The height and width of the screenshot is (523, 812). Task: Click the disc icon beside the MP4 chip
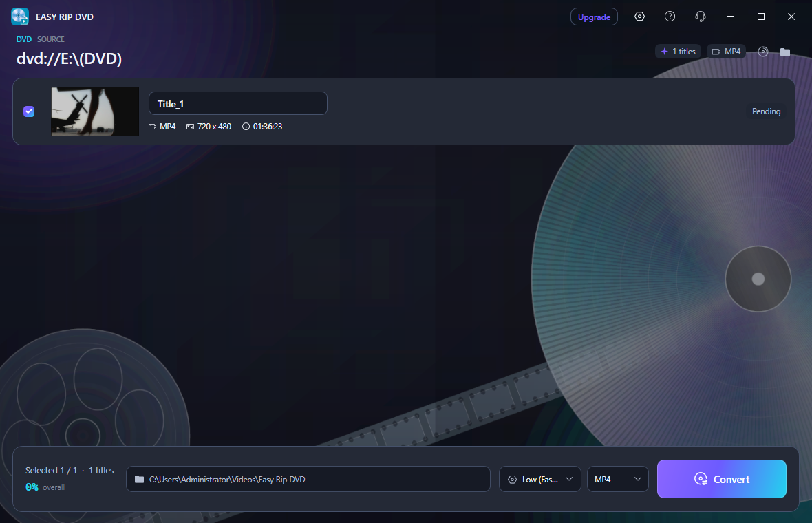[763, 51]
